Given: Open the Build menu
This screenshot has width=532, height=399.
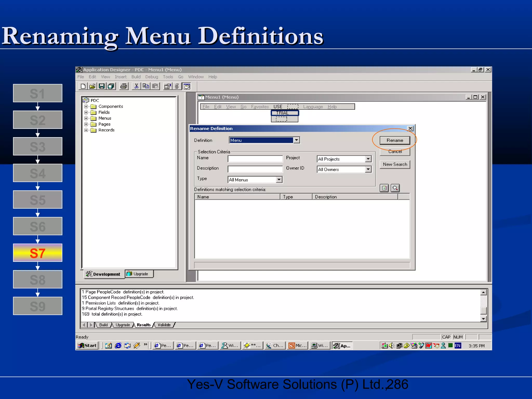Looking at the screenshot, I should click(136, 77).
